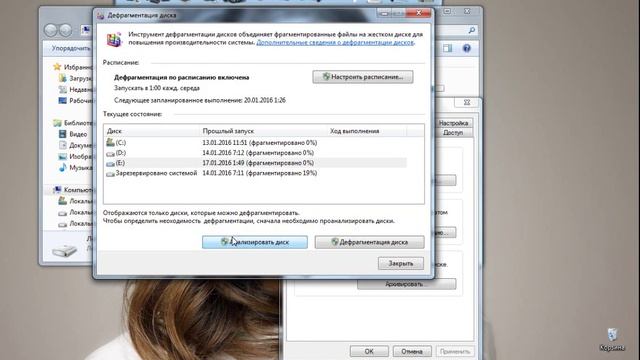Open the Изображения library icon
Screen dimensions: 640x360
[62, 156]
